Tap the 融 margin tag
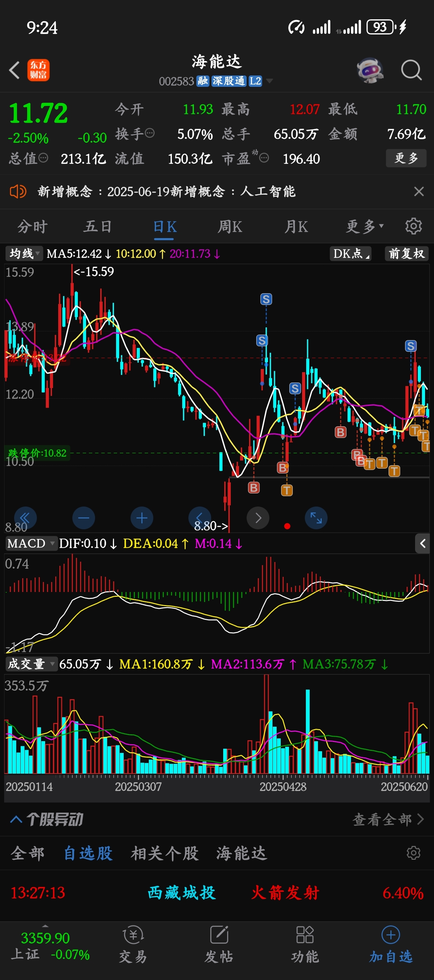Viewport: 434px width, 980px height. 203,81
